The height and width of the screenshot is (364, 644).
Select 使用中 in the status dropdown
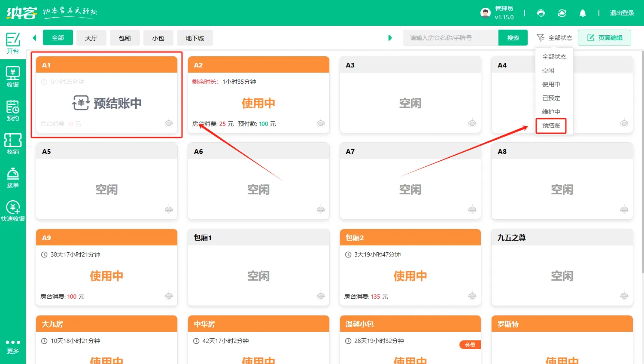(551, 84)
